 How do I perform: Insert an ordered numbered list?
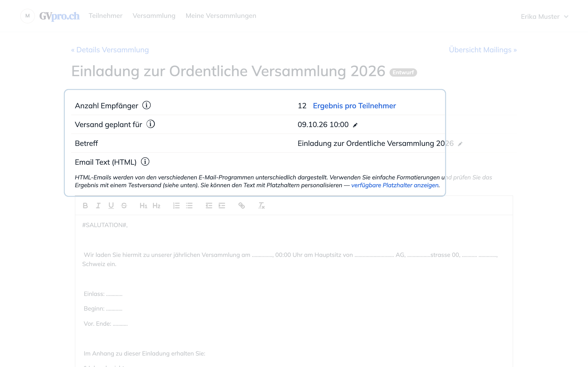(x=176, y=206)
